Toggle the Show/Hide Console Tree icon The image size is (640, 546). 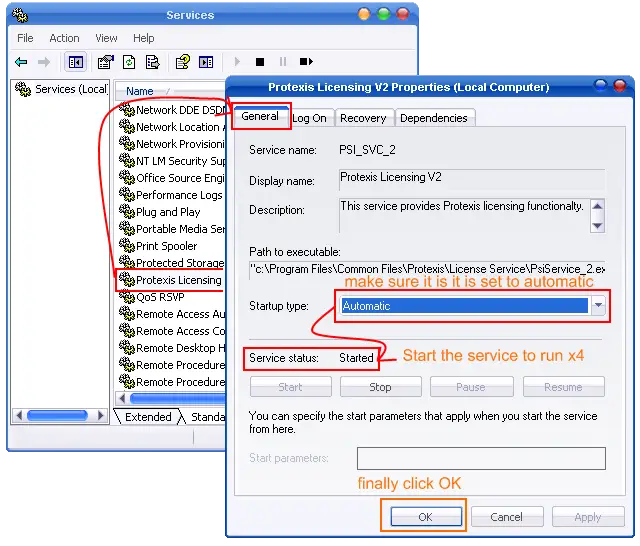click(x=76, y=62)
